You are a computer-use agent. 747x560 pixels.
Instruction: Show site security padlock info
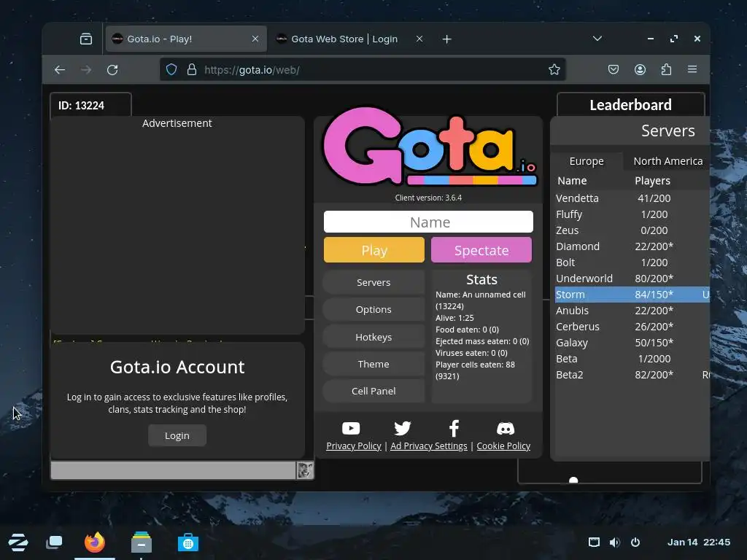point(192,70)
